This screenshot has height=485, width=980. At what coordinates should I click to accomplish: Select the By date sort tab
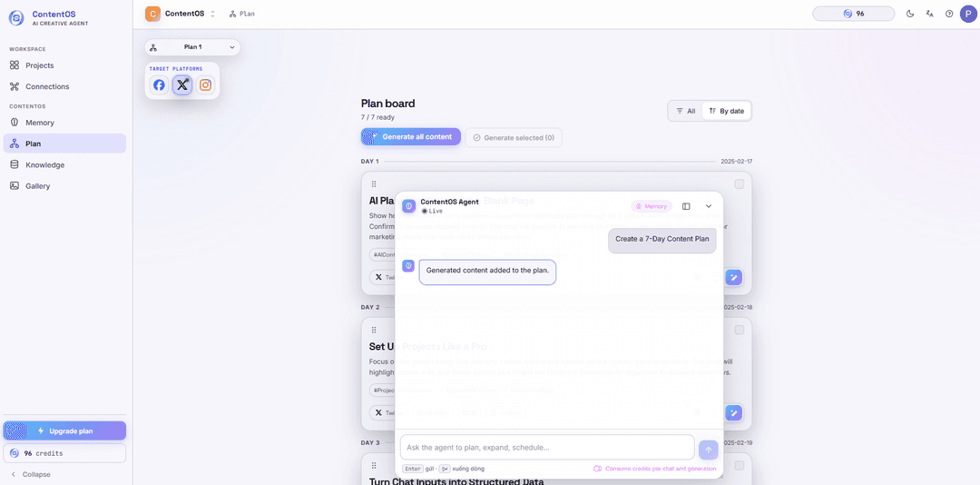click(727, 111)
